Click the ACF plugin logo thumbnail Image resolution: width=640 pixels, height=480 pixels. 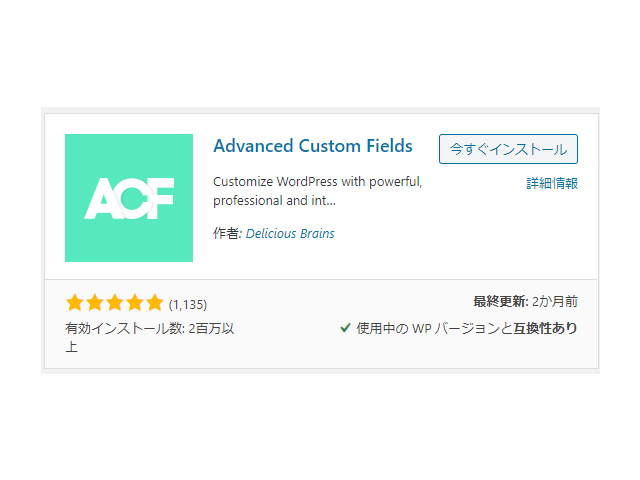(x=129, y=198)
